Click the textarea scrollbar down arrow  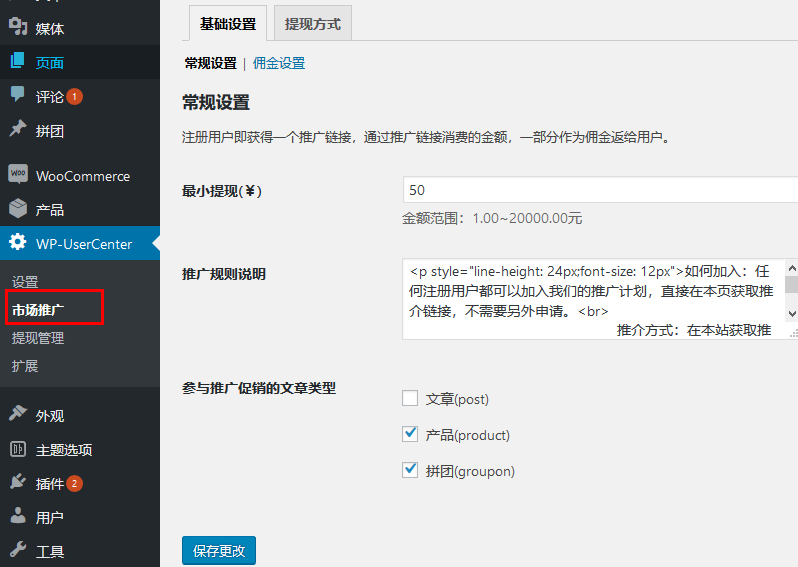pyautogui.click(x=791, y=314)
